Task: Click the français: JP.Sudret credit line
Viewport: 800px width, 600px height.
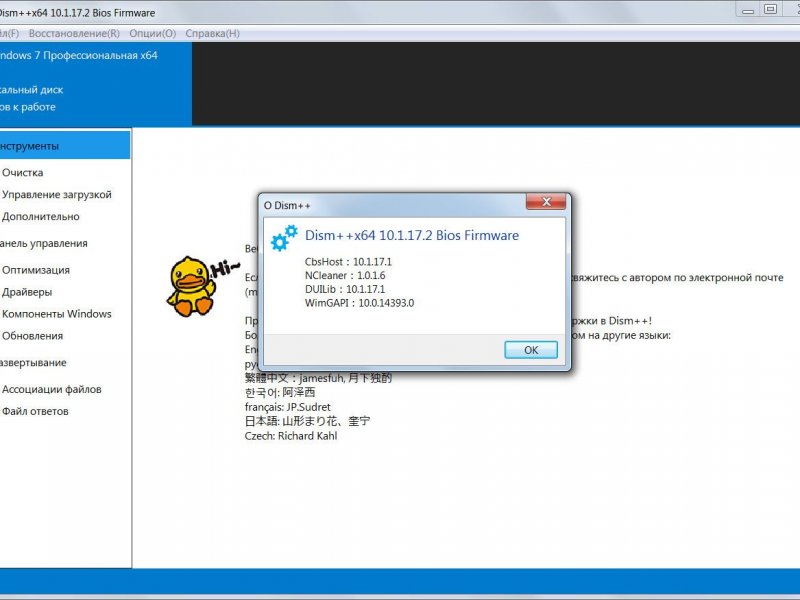Action: [288, 407]
